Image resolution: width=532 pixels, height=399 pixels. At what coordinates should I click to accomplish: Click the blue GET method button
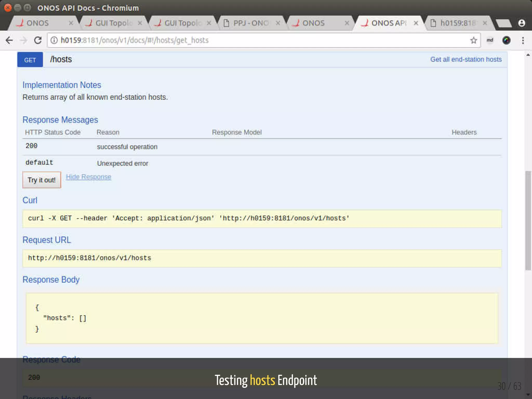click(30, 60)
